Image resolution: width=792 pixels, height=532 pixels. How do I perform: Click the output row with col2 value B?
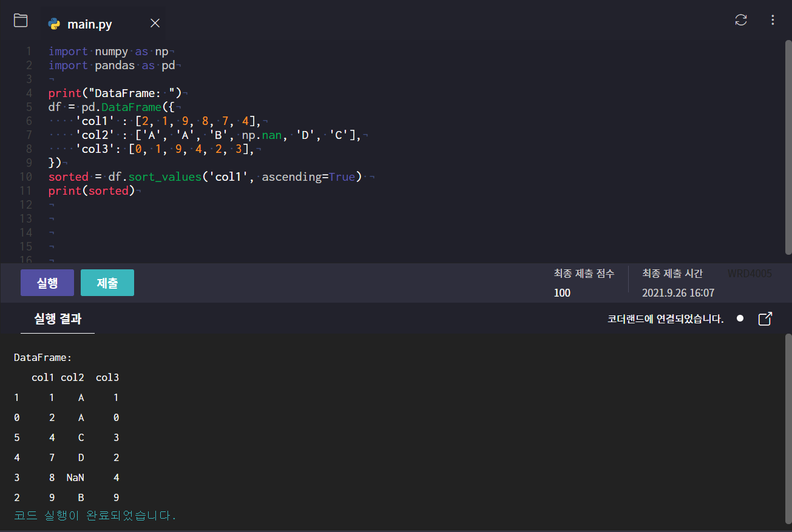click(67, 498)
